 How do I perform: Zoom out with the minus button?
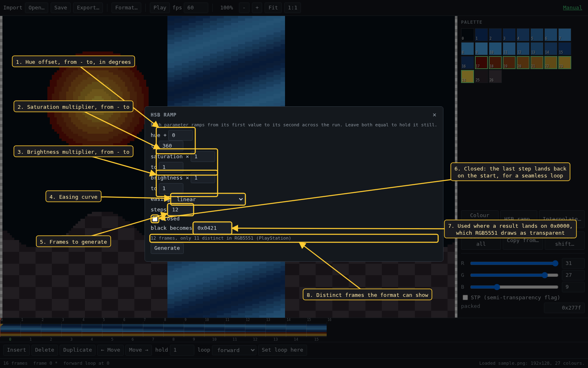click(244, 8)
